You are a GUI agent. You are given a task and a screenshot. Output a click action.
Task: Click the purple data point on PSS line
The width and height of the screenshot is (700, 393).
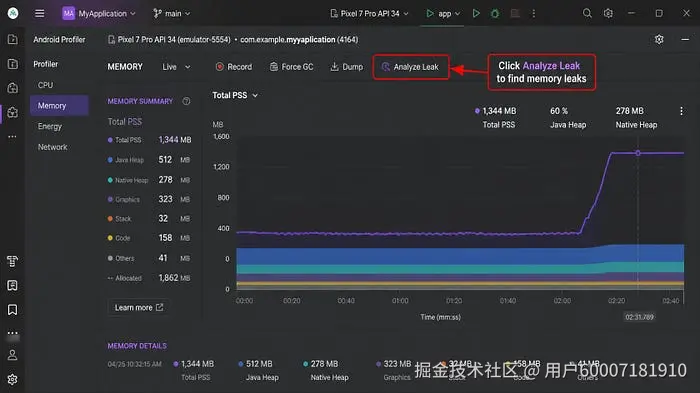[638, 153]
